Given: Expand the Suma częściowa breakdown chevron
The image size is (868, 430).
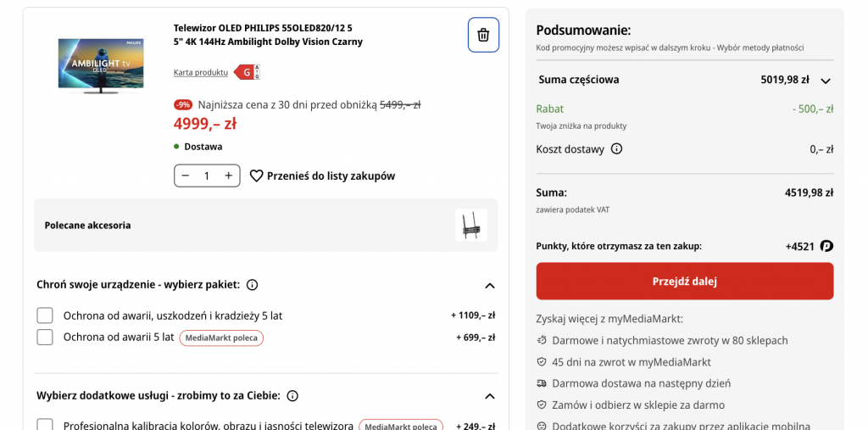Looking at the screenshot, I should [826, 81].
